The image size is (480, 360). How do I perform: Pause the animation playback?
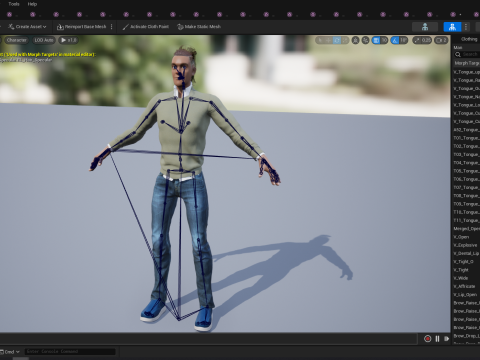coord(437,339)
